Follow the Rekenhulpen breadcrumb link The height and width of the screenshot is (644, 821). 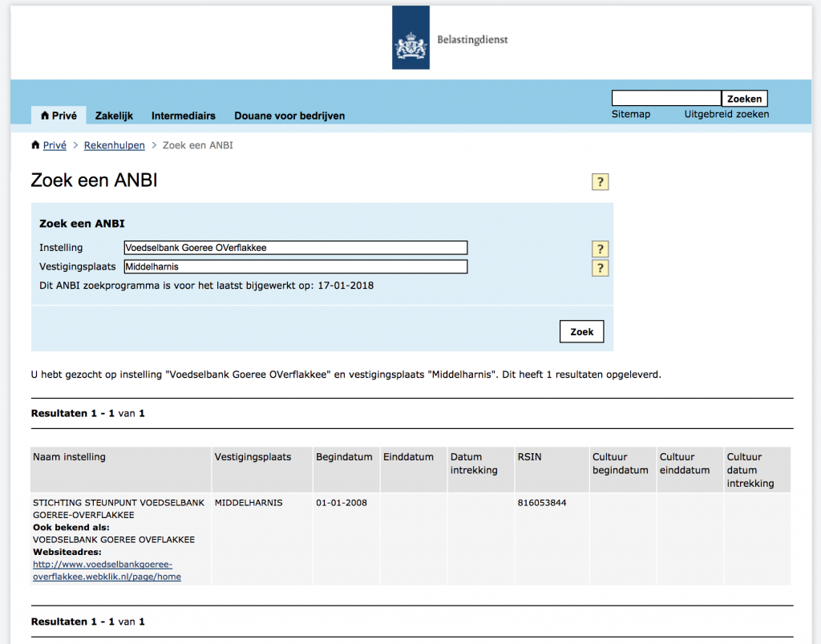pyautogui.click(x=114, y=145)
